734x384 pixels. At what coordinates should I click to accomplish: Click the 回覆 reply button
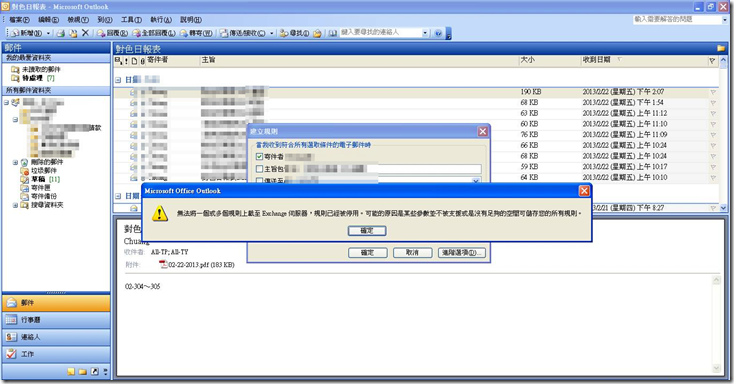pyautogui.click(x=112, y=33)
